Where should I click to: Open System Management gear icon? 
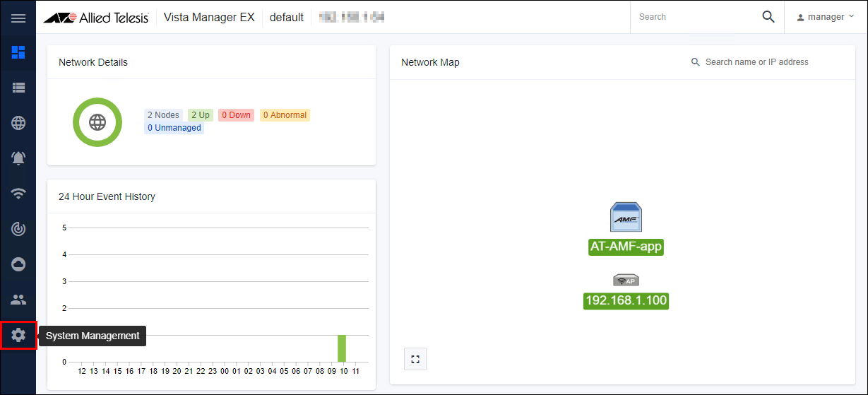[x=18, y=335]
